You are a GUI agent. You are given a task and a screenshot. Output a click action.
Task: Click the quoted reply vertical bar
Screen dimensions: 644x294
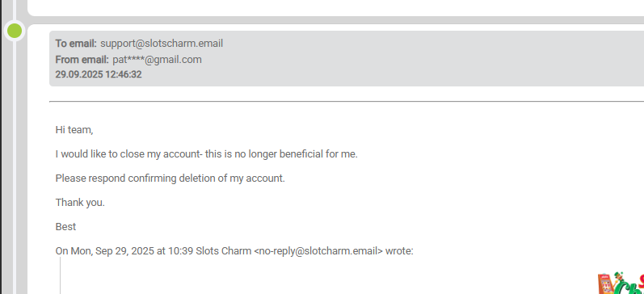tap(60, 275)
